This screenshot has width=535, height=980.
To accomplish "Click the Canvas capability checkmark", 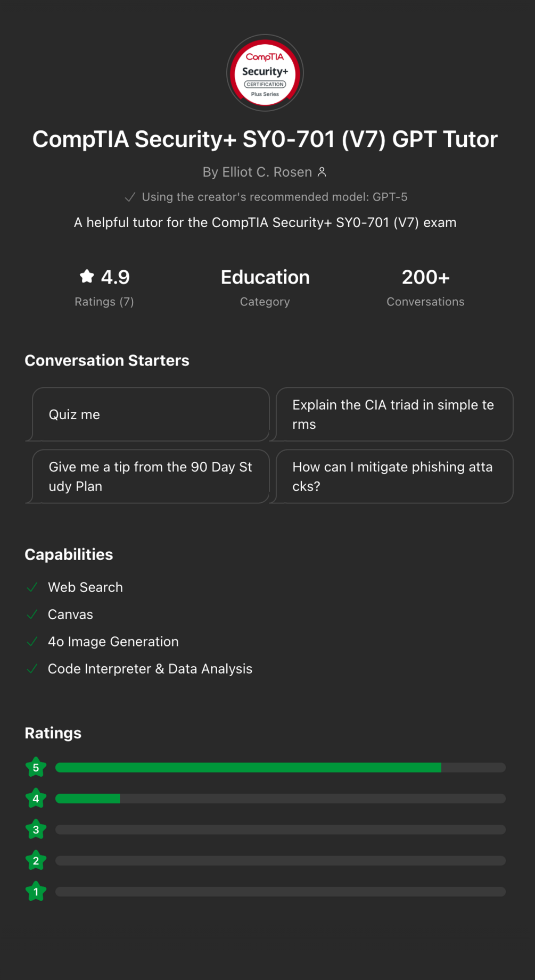I will (32, 614).
